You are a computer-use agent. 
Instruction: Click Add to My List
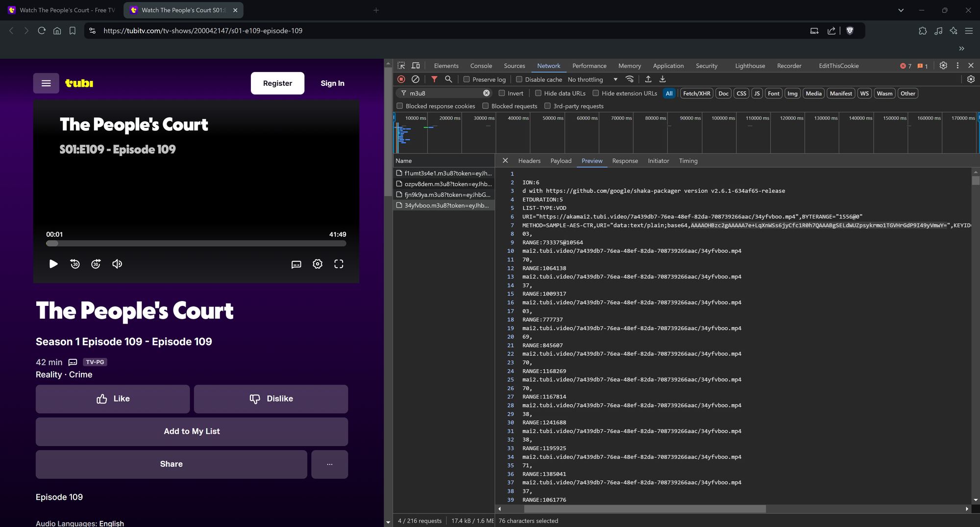[x=192, y=431]
